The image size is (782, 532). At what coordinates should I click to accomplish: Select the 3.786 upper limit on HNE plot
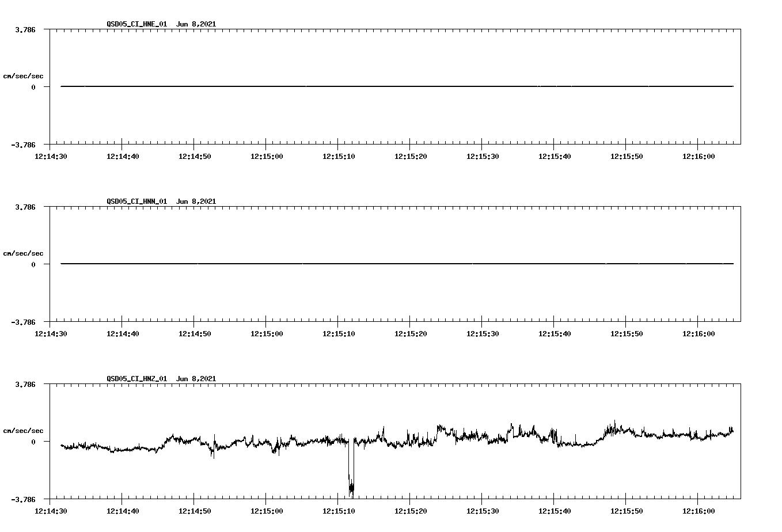coord(25,29)
